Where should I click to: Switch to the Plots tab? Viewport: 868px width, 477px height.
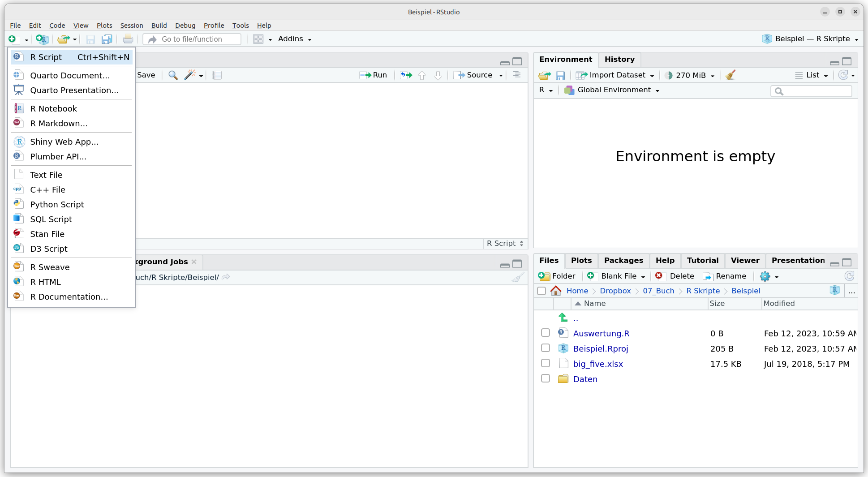581,261
